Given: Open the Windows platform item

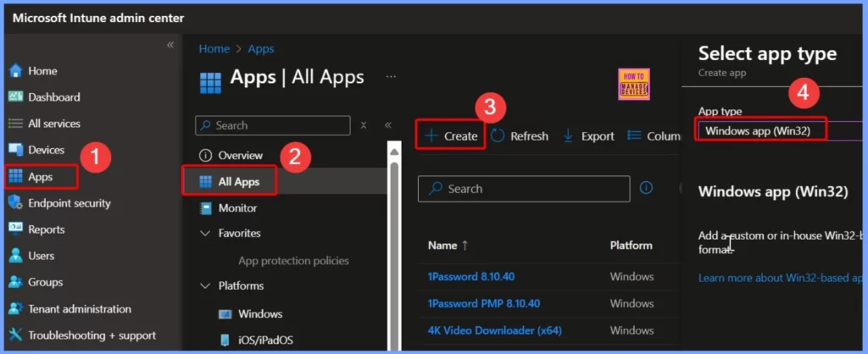Looking at the screenshot, I should click(260, 313).
